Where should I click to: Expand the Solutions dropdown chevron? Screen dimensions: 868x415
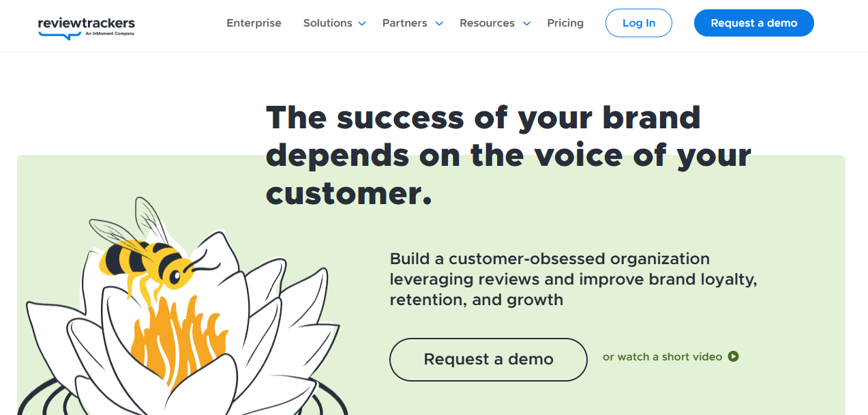click(x=362, y=24)
